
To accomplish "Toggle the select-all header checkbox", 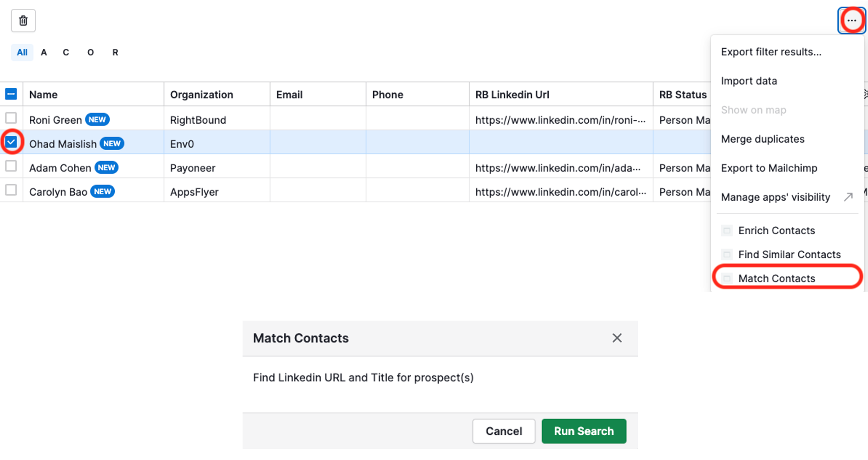I will click(11, 94).
